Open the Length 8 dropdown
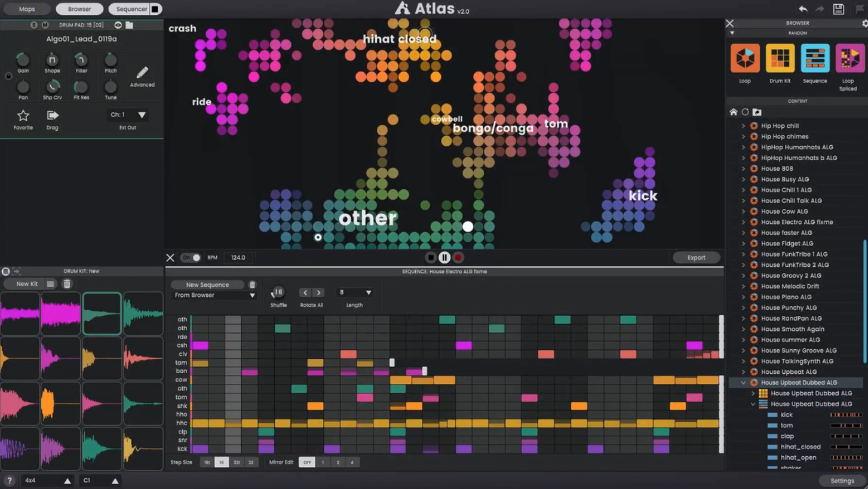 [355, 293]
